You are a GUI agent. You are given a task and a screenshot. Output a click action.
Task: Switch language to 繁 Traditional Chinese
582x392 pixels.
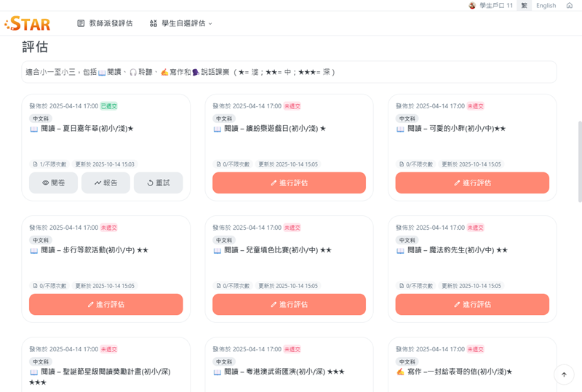tap(524, 6)
